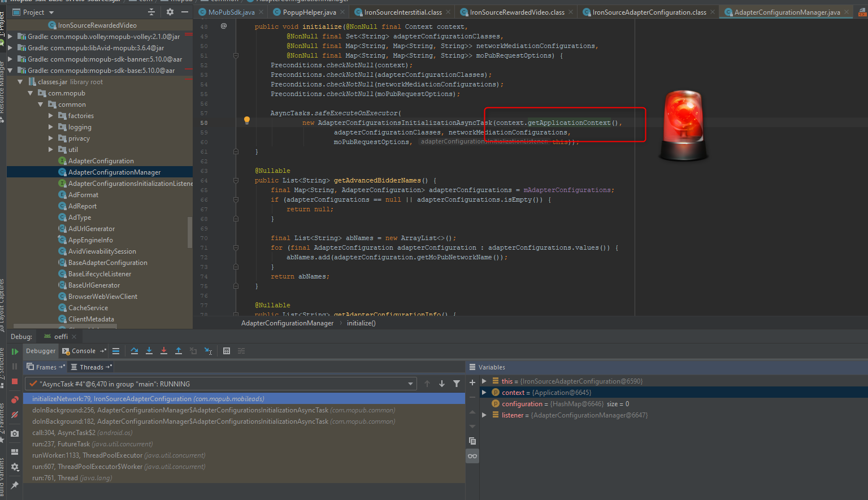Toggle mute breakpoints

[15, 415]
